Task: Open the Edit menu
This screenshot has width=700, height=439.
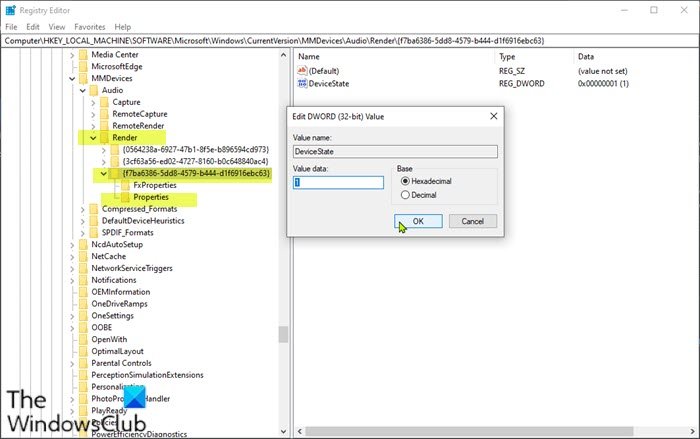Action: tap(33, 27)
